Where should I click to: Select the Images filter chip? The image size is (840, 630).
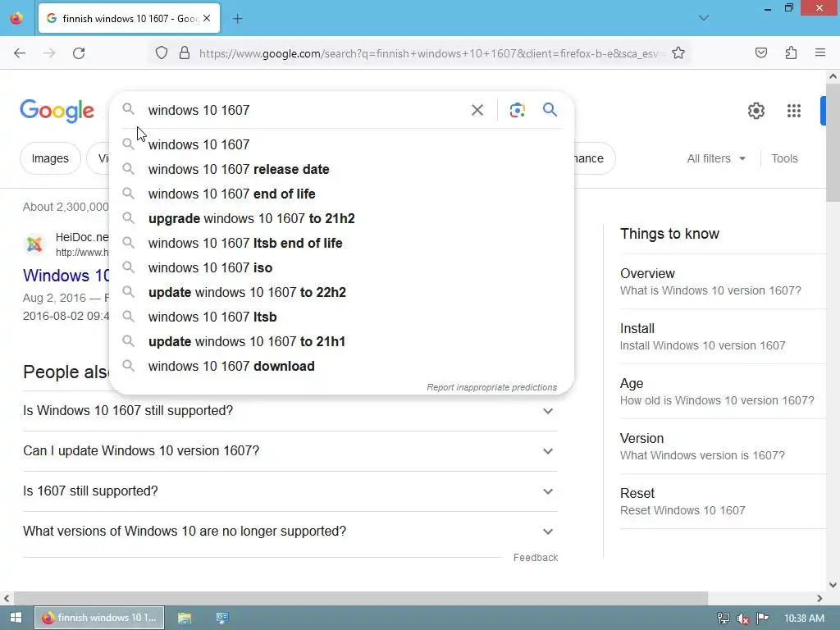click(50, 158)
